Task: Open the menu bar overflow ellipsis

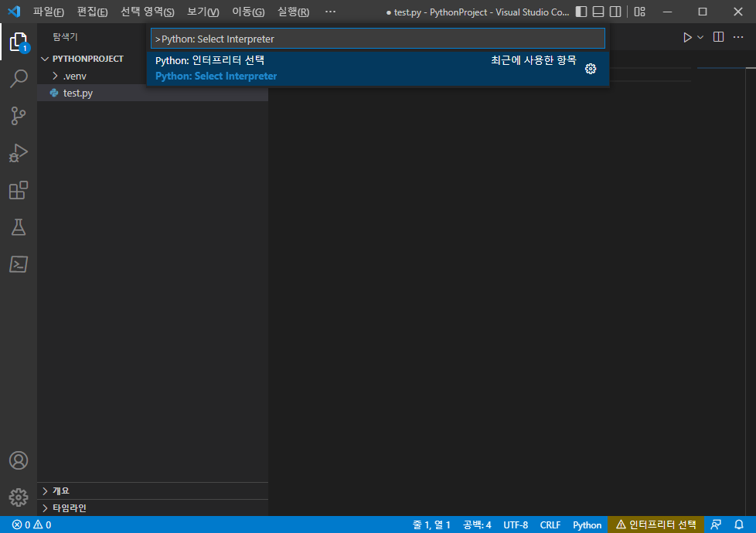Action: 330,12
